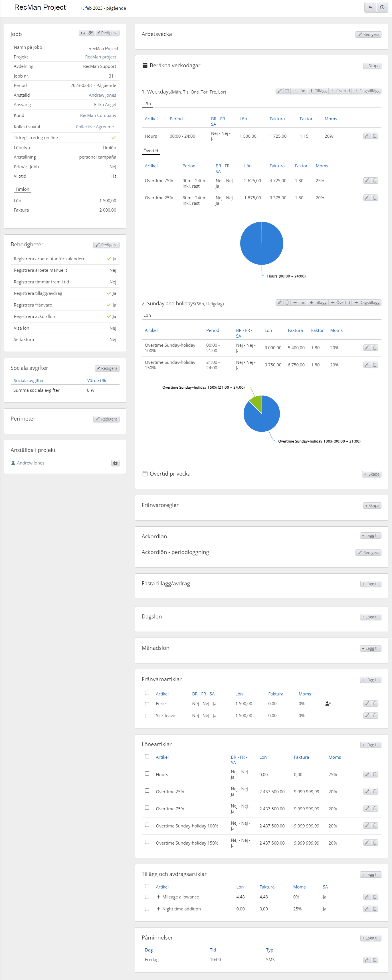Add Övertid to the Weekdays rule
This screenshot has height=980, width=392.
pyautogui.click(x=340, y=91)
